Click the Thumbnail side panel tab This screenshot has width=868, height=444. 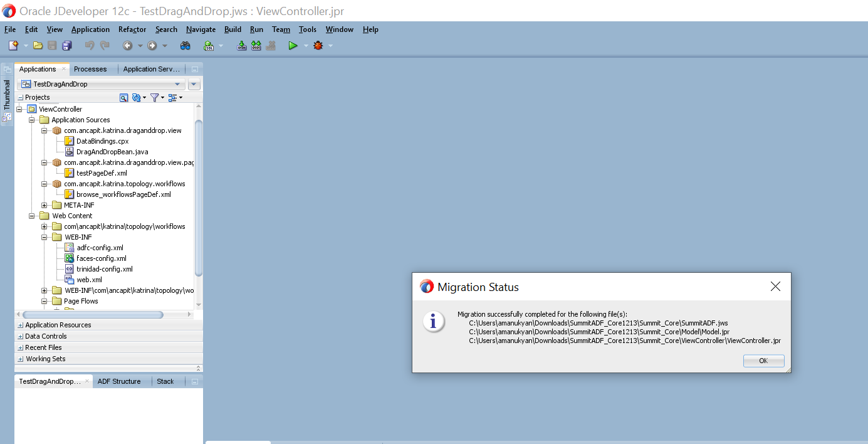click(x=8, y=95)
